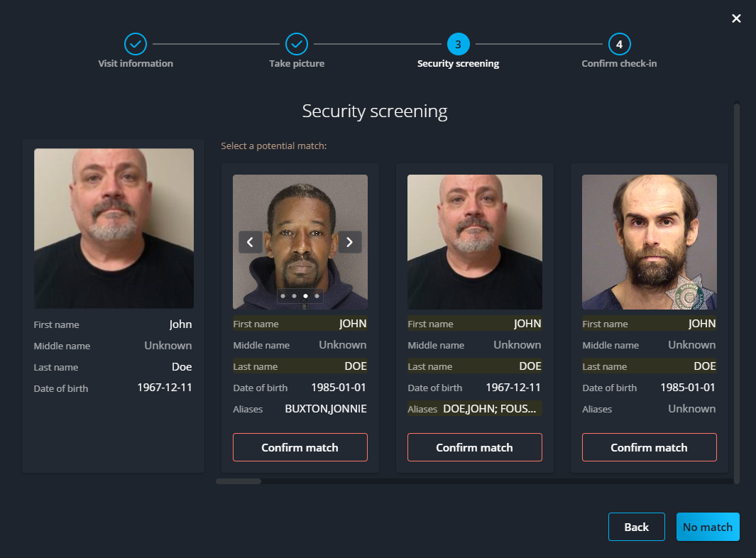The height and width of the screenshot is (558, 756).
Task: Show the previous photo in the mugshot carousel
Action: (x=251, y=242)
